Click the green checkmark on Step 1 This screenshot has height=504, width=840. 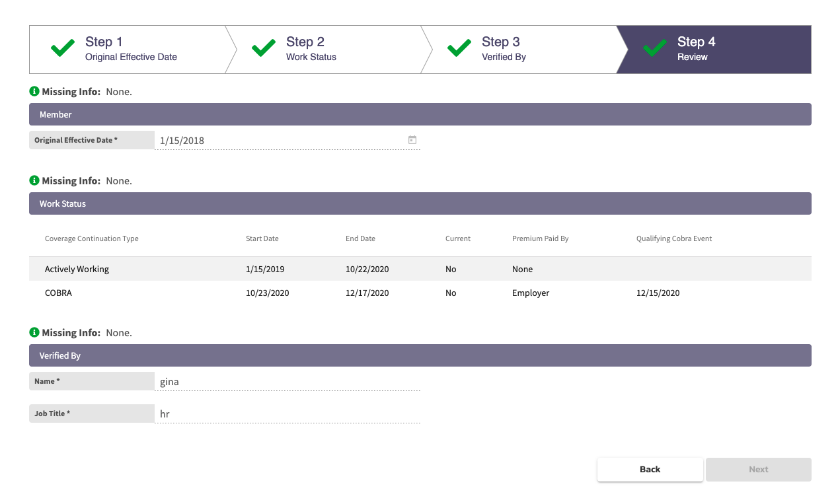point(62,48)
